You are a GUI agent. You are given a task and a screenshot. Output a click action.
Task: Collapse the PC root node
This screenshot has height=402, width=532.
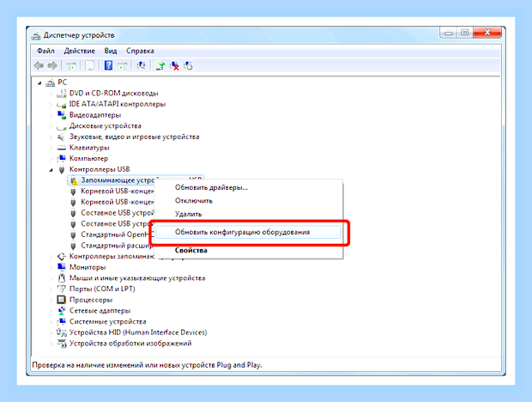(x=39, y=82)
